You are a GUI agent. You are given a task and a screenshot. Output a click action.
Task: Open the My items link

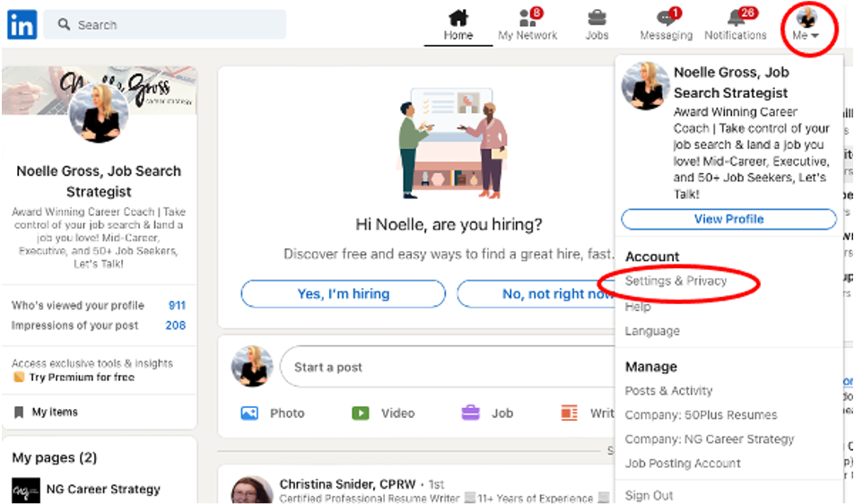(x=55, y=412)
